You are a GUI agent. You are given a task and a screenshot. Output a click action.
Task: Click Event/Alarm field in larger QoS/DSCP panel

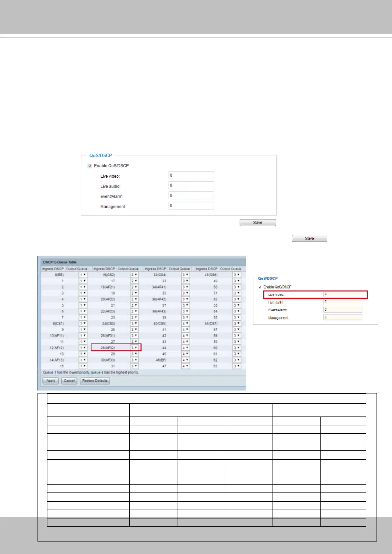pos(191,195)
